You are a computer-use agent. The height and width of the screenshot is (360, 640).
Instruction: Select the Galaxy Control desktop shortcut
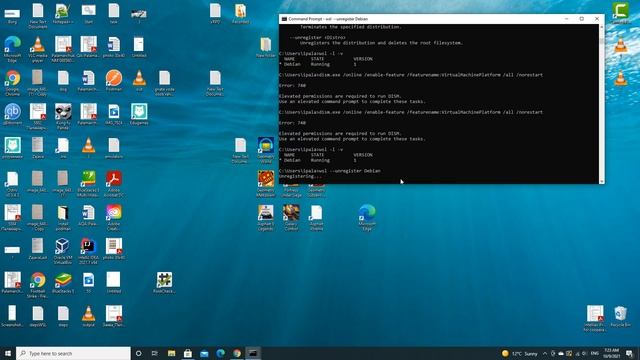point(291,217)
